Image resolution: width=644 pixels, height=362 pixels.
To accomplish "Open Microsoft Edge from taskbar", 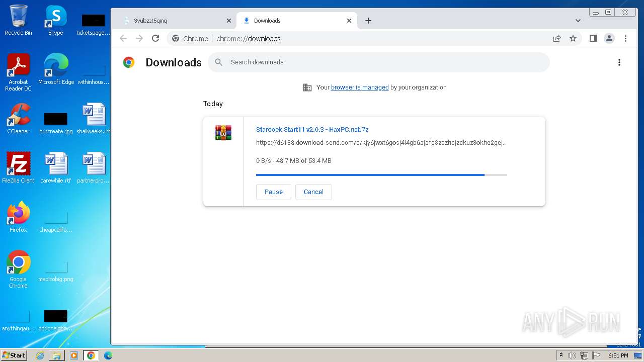I will [108, 355].
